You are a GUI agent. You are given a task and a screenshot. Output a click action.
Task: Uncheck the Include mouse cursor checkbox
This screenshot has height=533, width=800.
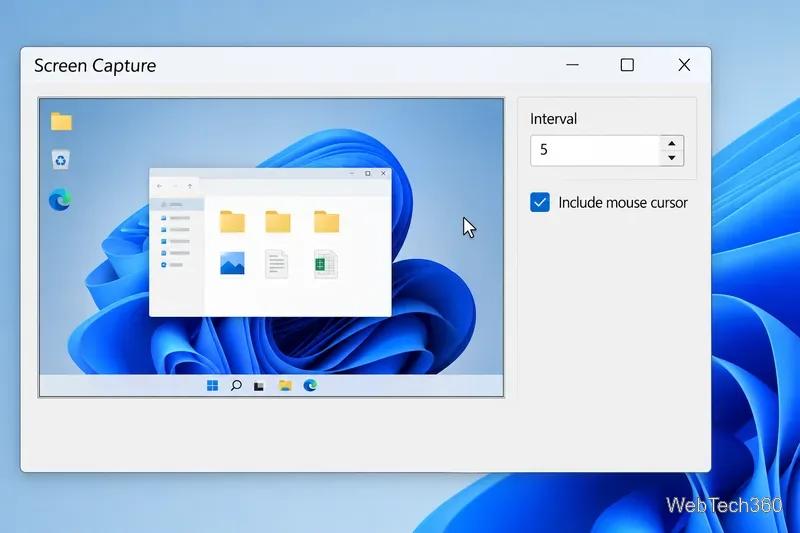click(539, 202)
